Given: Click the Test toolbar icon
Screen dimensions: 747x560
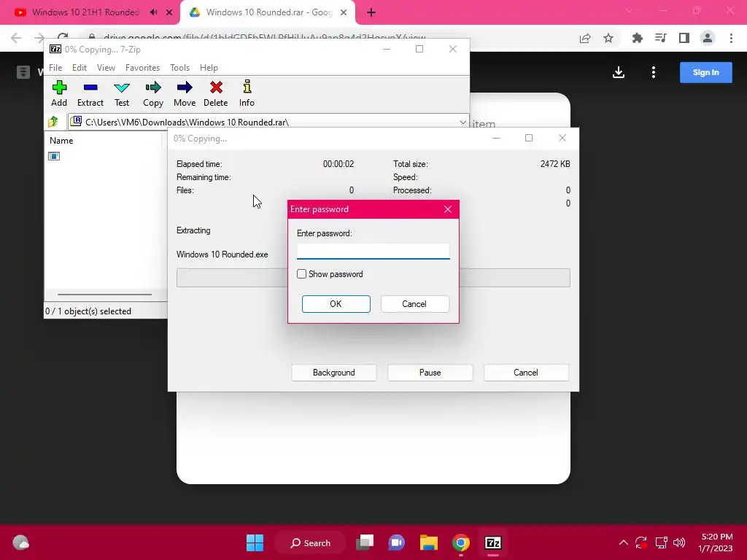Looking at the screenshot, I should pos(122,94).
